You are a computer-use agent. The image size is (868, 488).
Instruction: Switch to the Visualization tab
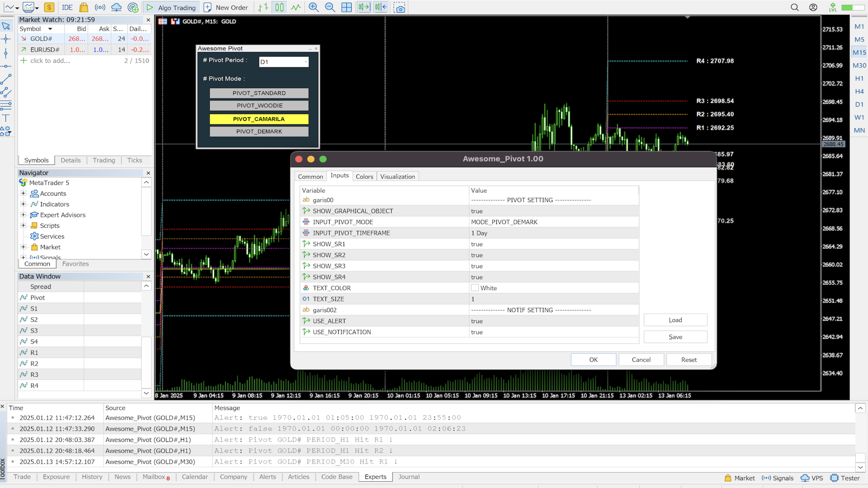point(397,177)
